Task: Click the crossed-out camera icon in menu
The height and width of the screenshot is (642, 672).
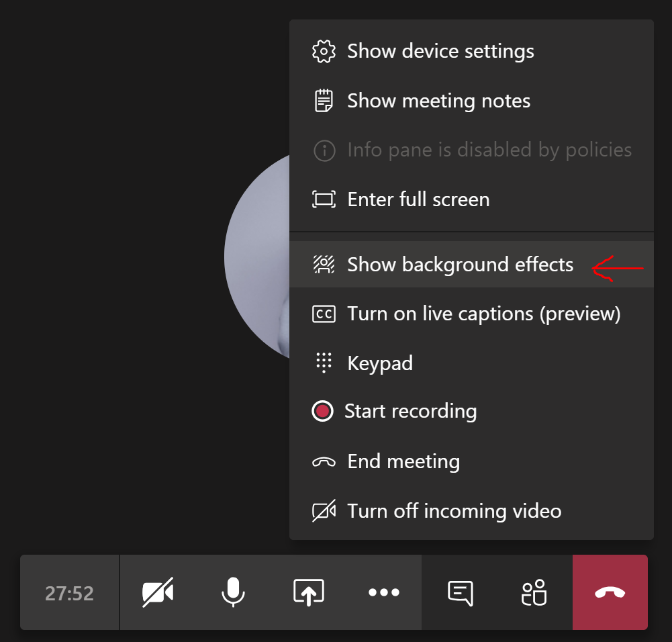Action: [324, 511]
